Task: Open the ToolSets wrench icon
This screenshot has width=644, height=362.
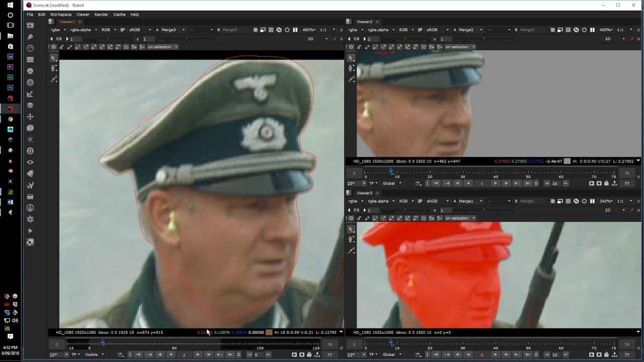Action: click(30, 185)
